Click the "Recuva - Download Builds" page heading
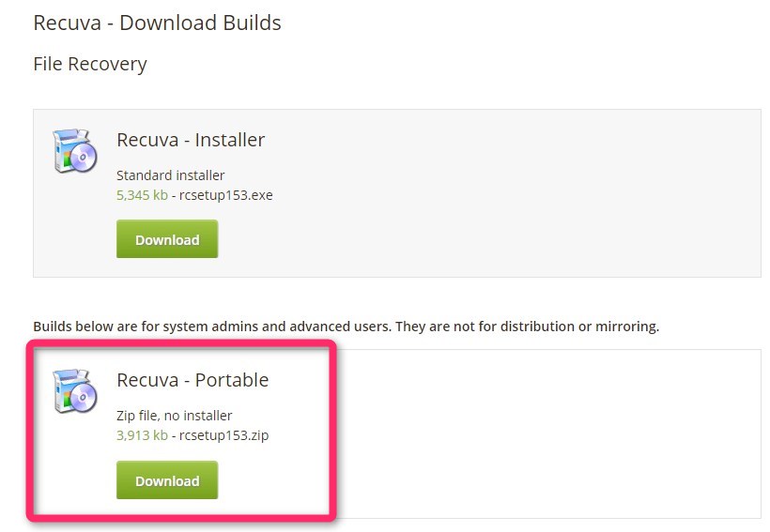The image size is (770, 532). click(157, 23)
